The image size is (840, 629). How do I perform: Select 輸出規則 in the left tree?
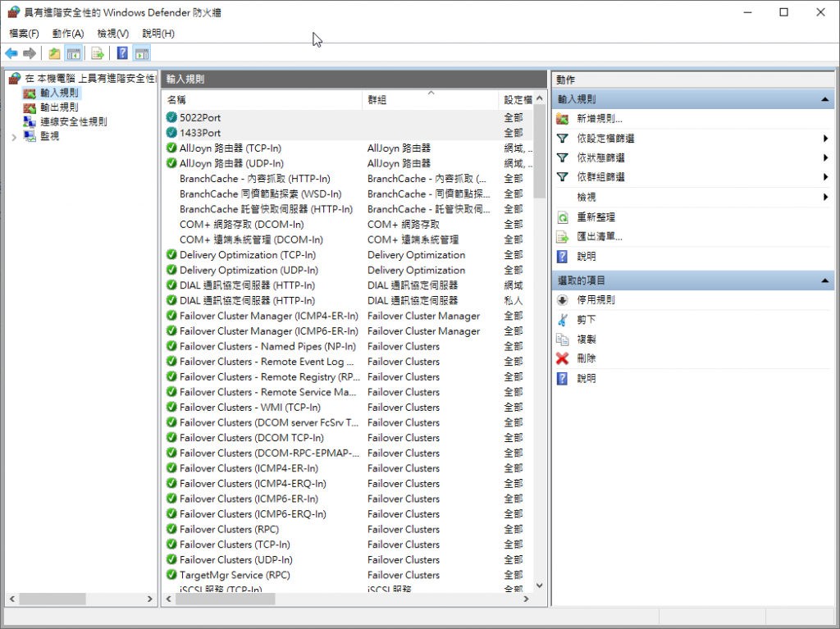(x=59, y=107)
